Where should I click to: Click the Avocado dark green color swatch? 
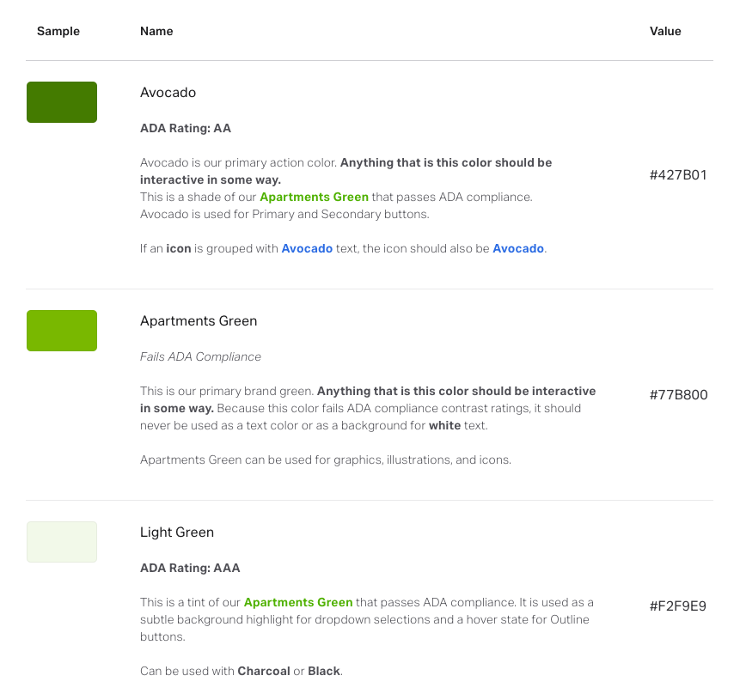click(62, 102)
